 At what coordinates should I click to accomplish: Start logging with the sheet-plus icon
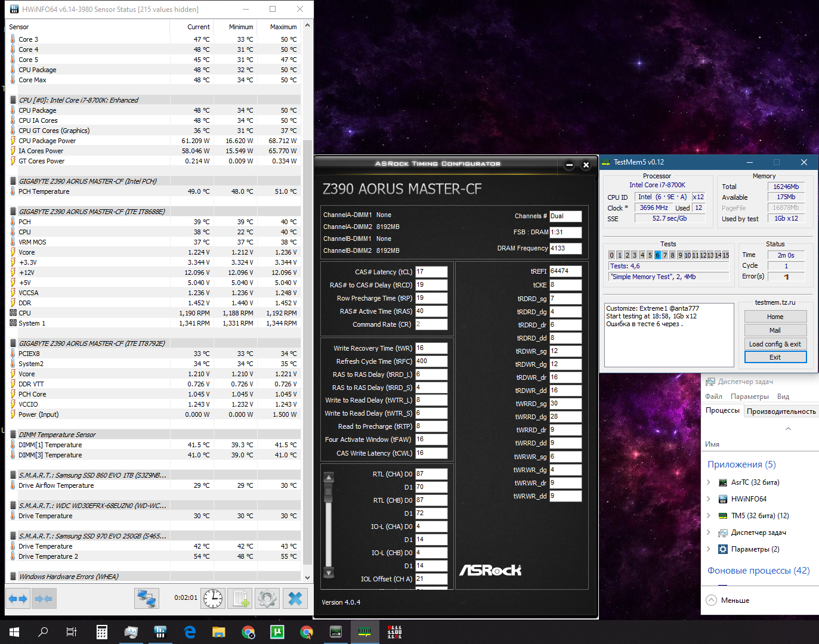pyautogui.click(x=240, y=598)
